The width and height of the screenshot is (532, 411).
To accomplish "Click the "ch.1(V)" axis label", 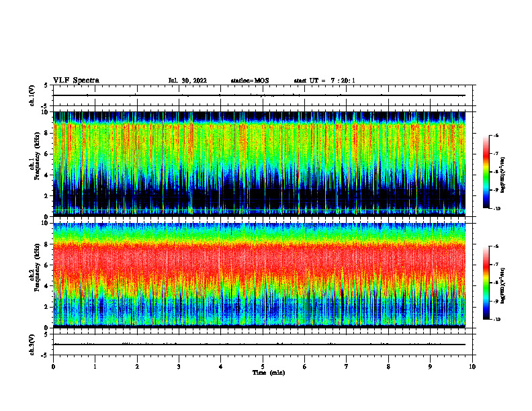I will [32, 95].
